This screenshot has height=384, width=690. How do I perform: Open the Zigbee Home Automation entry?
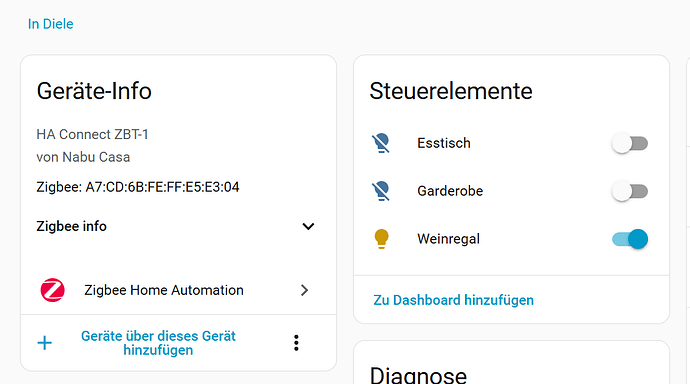178,290
